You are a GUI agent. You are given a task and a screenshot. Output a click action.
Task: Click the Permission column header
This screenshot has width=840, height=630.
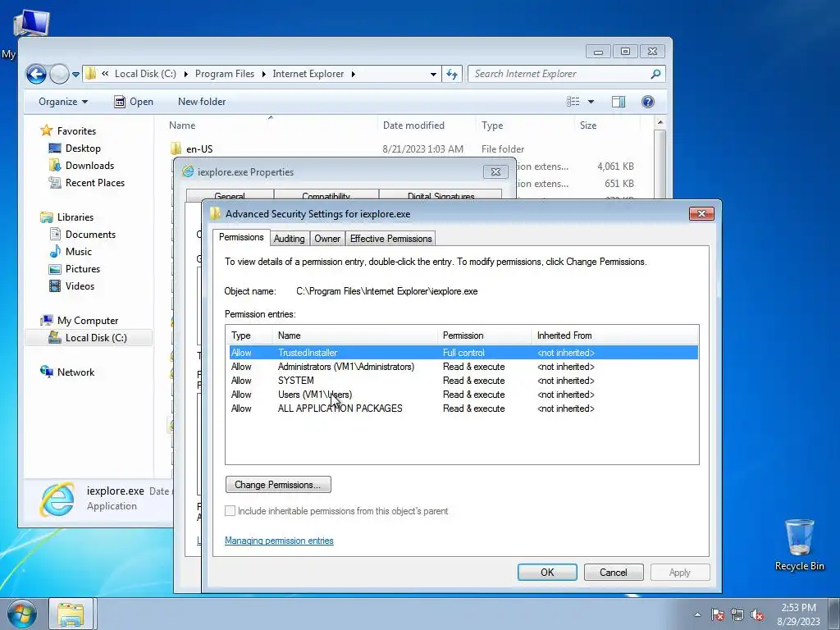pos(485,336)
